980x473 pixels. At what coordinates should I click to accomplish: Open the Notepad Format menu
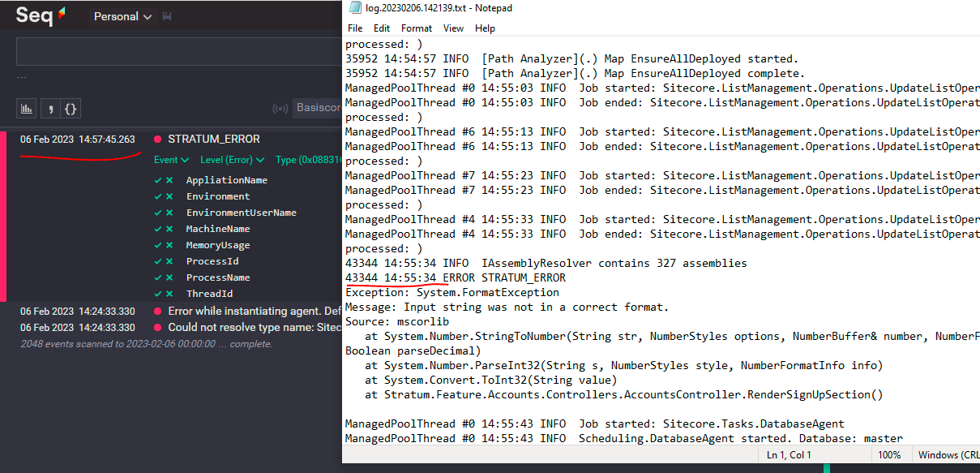(417, 28)
